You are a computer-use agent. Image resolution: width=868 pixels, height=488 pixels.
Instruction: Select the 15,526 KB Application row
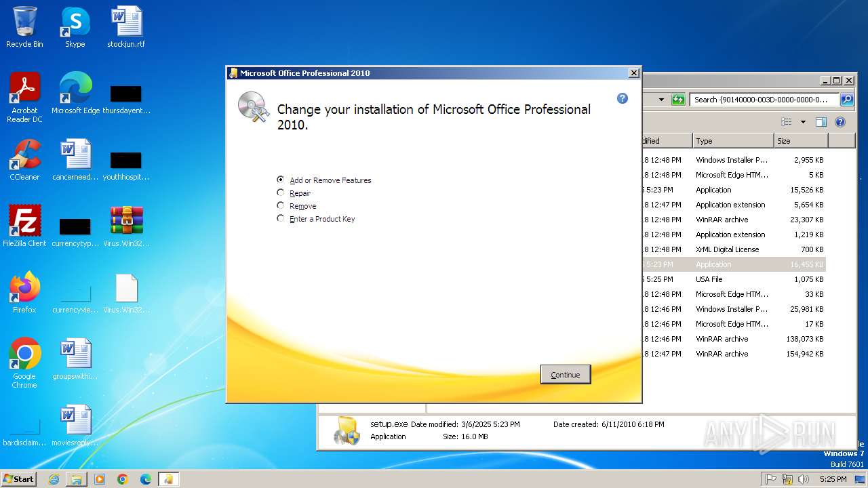[734, 190]
